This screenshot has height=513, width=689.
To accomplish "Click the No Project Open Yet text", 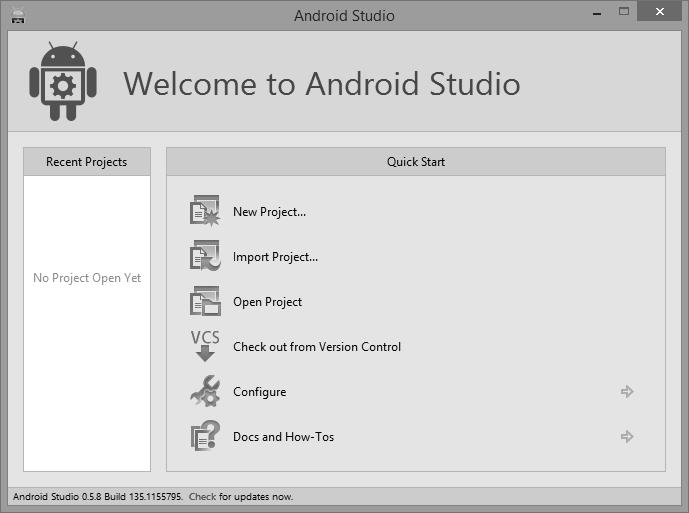I will click(x=87, y=278).
